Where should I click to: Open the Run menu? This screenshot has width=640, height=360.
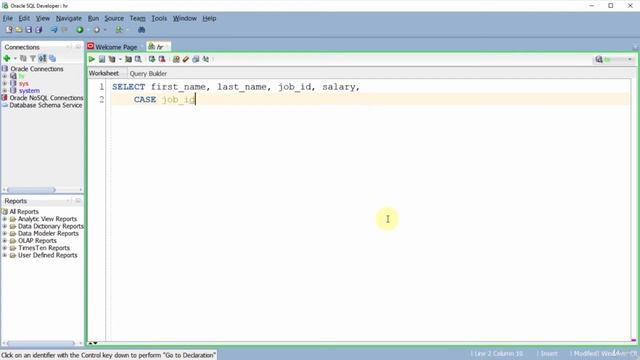(x=93, y=18)
